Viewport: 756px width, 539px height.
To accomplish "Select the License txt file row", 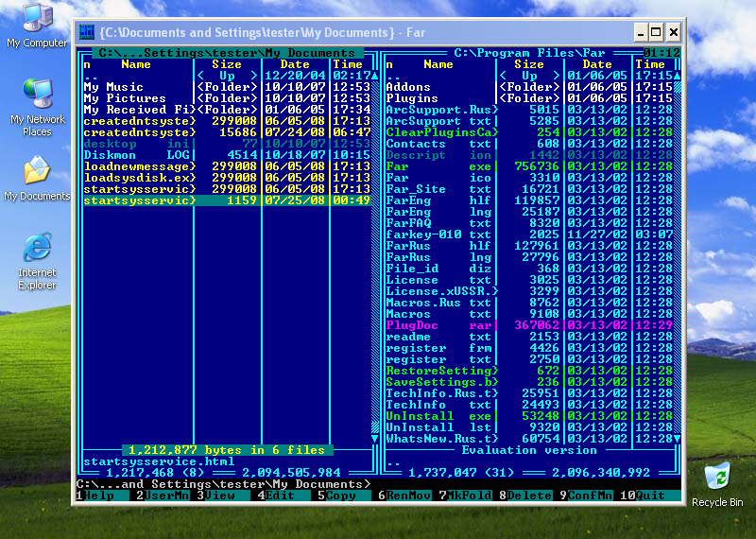I will point(529,280).
